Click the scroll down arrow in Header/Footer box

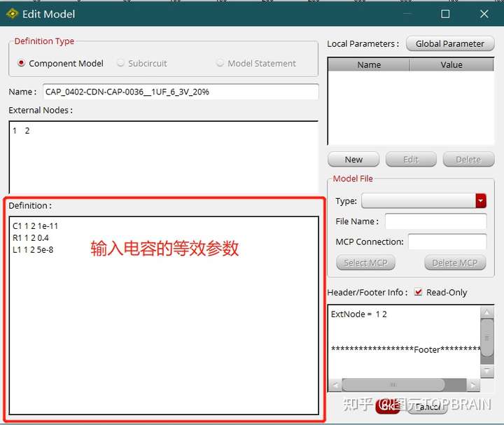click(487, 371)
